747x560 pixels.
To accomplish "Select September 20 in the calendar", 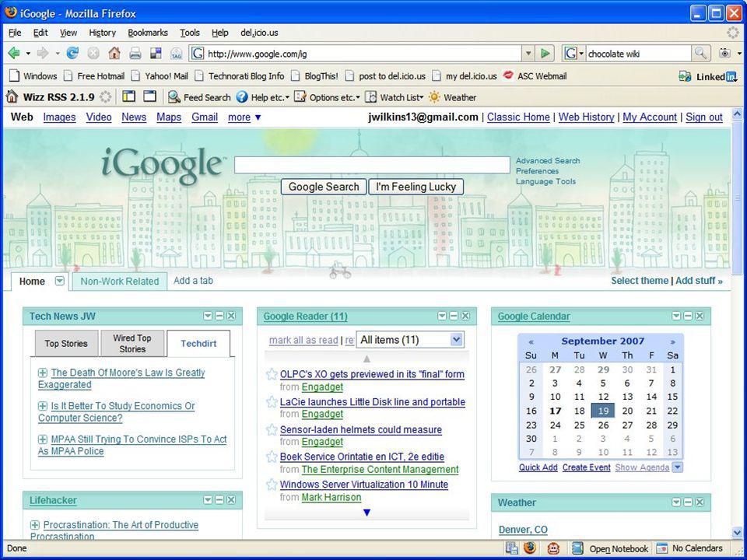I will point(627,411).
